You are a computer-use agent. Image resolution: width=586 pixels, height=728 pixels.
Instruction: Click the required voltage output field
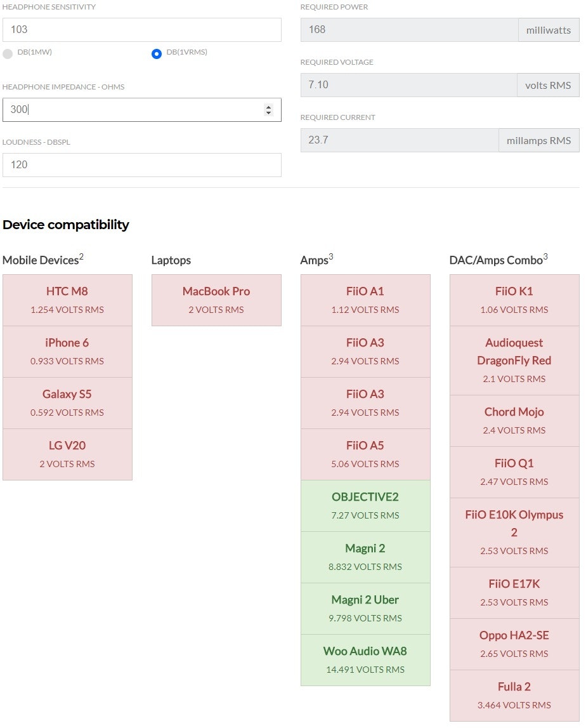[x=409, y=85]
